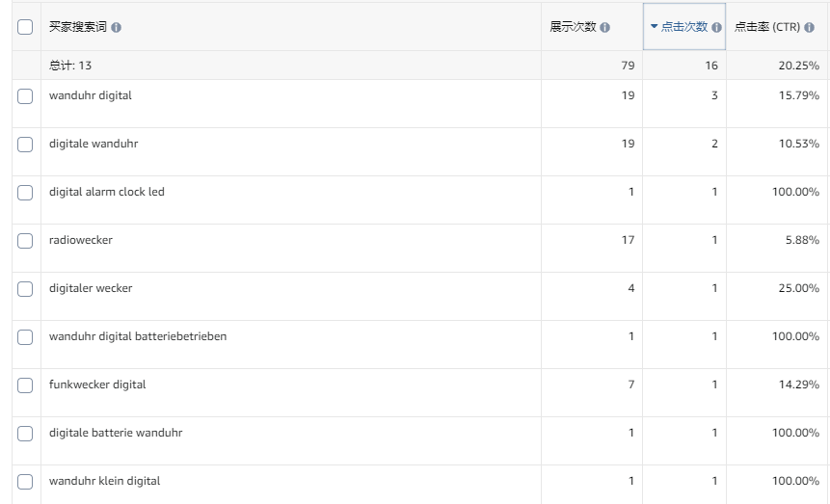This screenshot has height=504, width=830.
Task: Tick the digitaler wecker row checkbox
Action: 25,289
